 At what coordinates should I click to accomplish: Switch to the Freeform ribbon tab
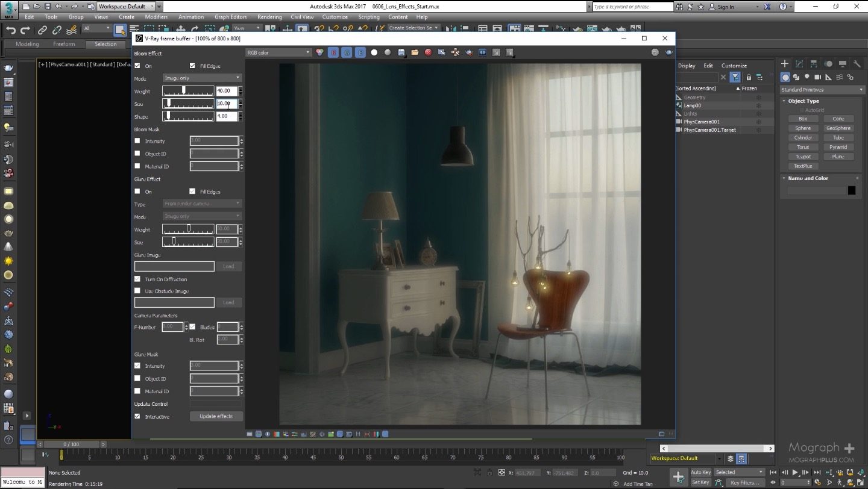[x=64, y=44]
